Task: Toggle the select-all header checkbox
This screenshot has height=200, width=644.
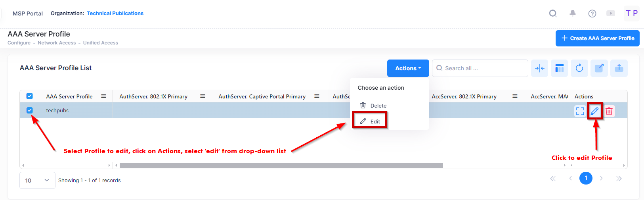Action: coord(29,96)
